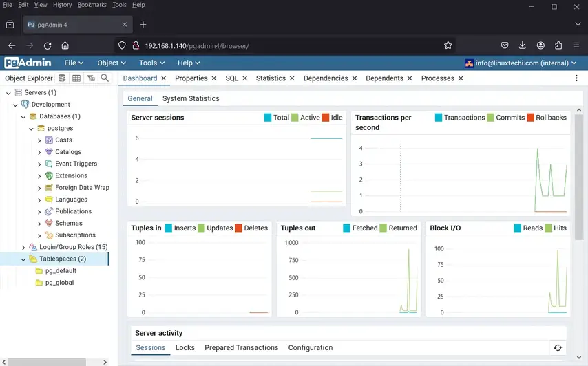Viewport: 588px width, 366px height.
Task: Open the Object dropdown menu
Action: (112, 63)
